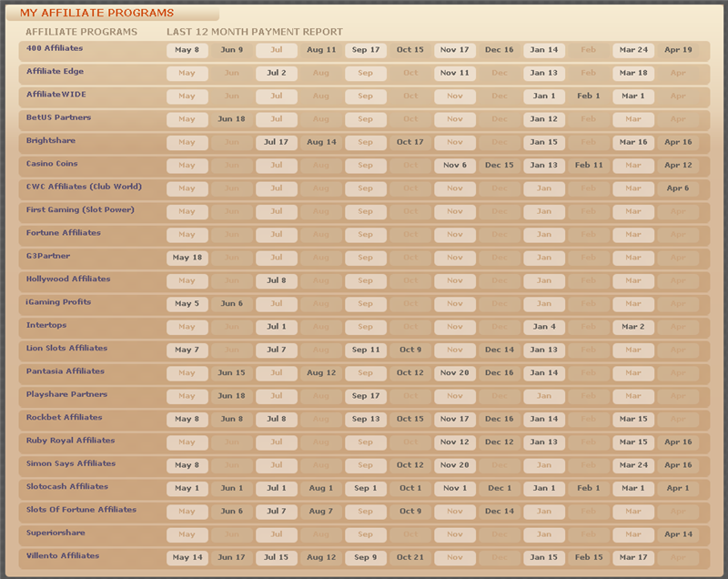Viewport: 728px width, 579px height.
Task: Click "Aug 12" in Pantasia Affiliates row
Action: click(x=321, y=373)
